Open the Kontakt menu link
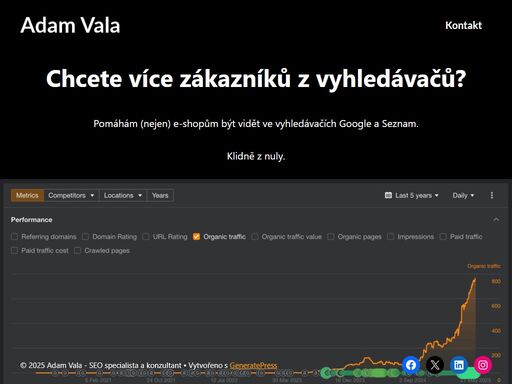The width and height of the screenshot is (512, 384). 463,25
